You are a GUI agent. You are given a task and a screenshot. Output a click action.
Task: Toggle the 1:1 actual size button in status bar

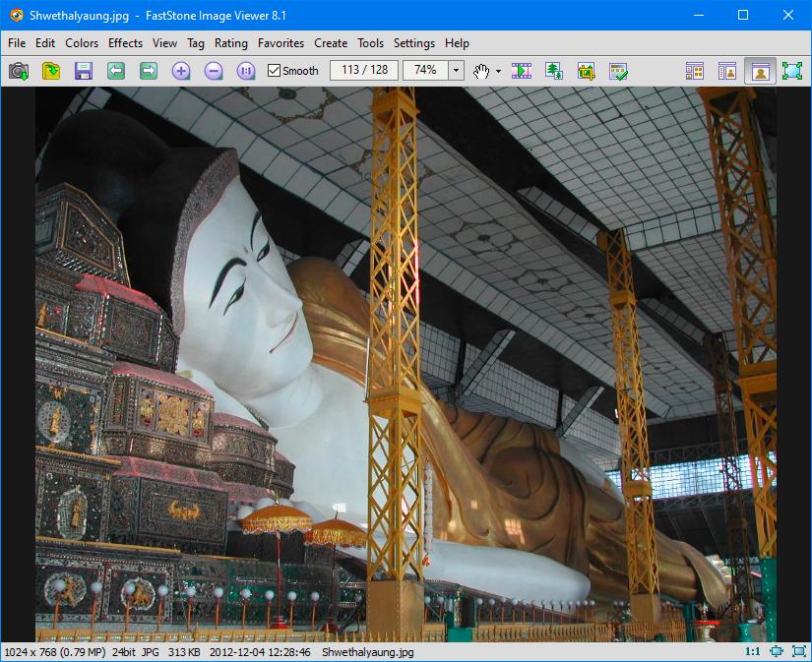pyautogui.click(x=752, y=651)
